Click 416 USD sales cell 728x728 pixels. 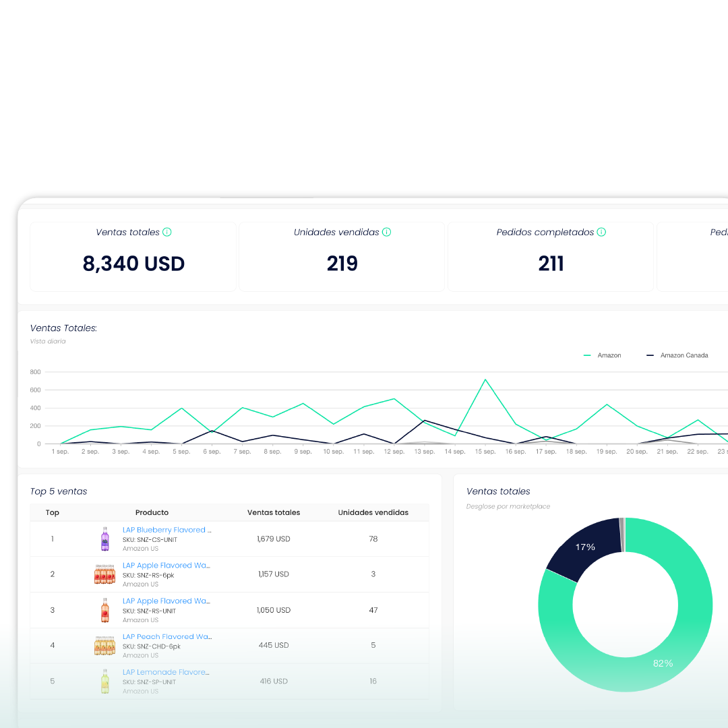pyautogui.click(x=274, y=681)
